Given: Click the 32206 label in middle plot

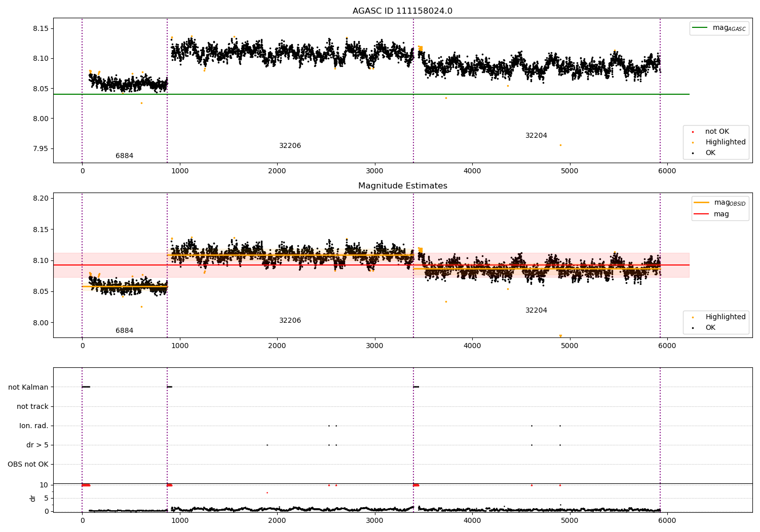Looking at the screenshot, I should click(x=290, y=321).
